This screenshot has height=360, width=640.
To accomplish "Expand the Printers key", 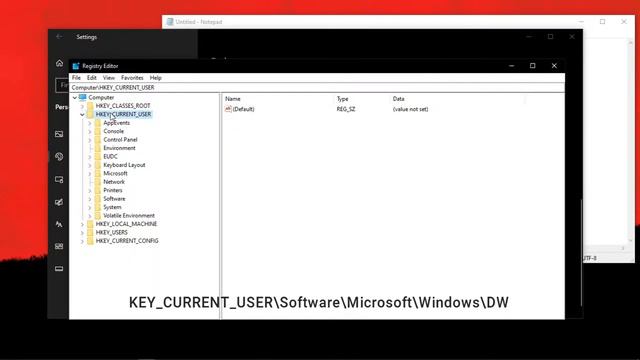I will (x=90, y=191).
